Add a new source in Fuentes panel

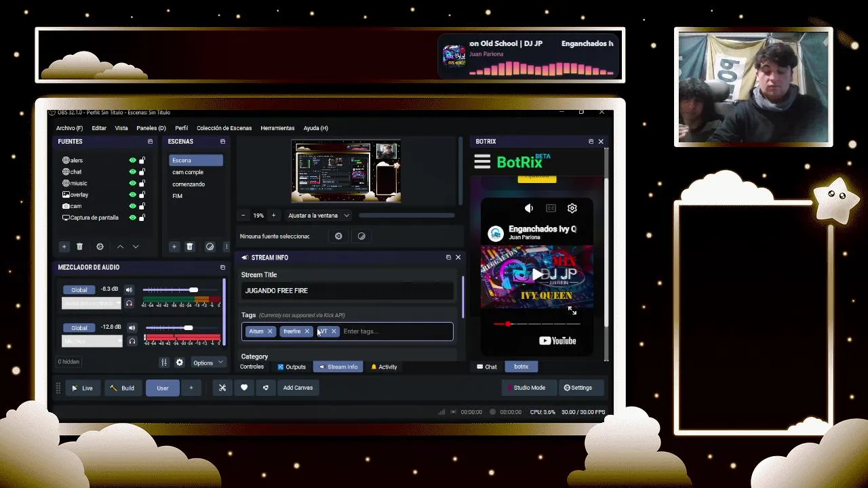pyautogui.click(x=64, y=247)
